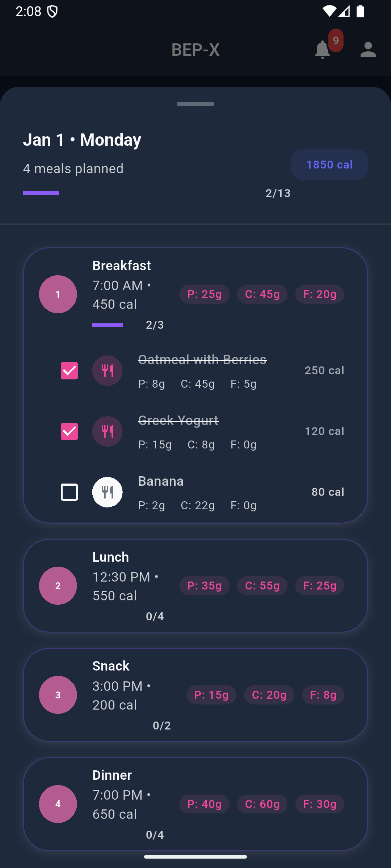Tap the Lunch number 2 circle
This screenshot has width=391, height=868.
58,586
